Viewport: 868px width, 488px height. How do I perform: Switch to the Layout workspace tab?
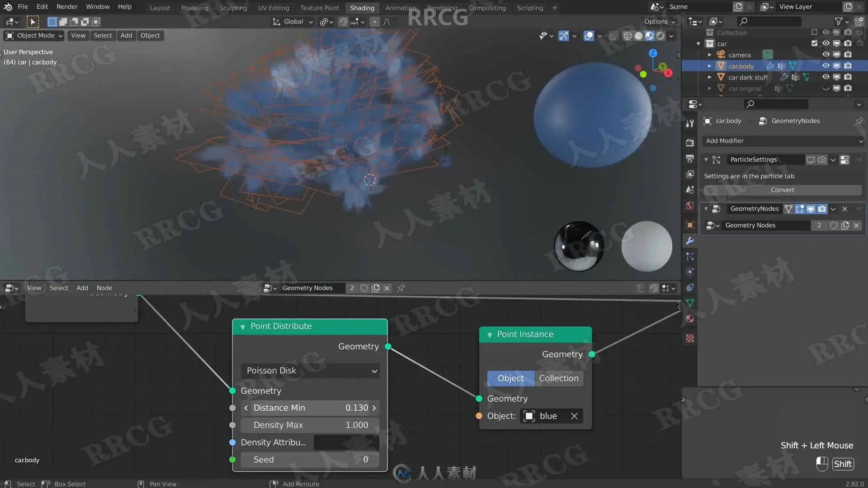pos(160,8)
